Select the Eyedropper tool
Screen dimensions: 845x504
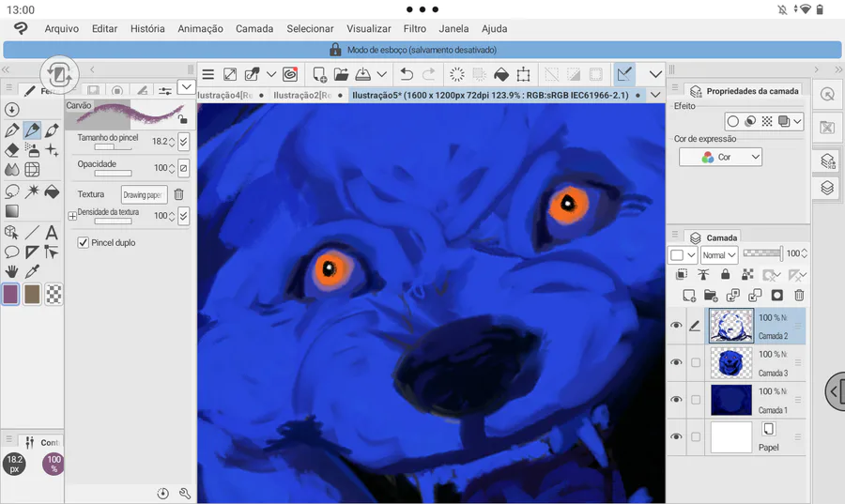(x=32, y=272)
